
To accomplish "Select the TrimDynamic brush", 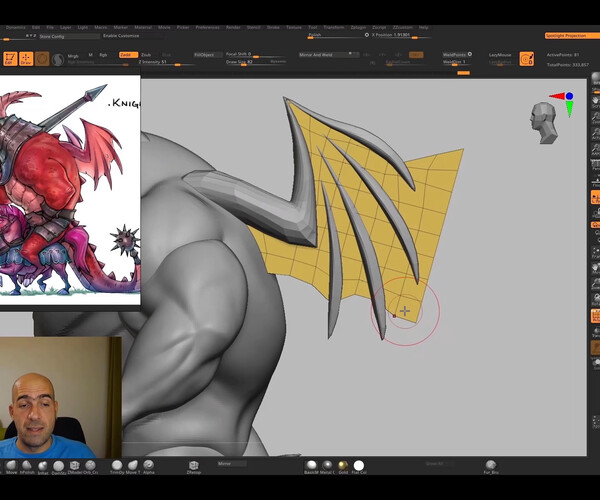I will tap(117, 465).
